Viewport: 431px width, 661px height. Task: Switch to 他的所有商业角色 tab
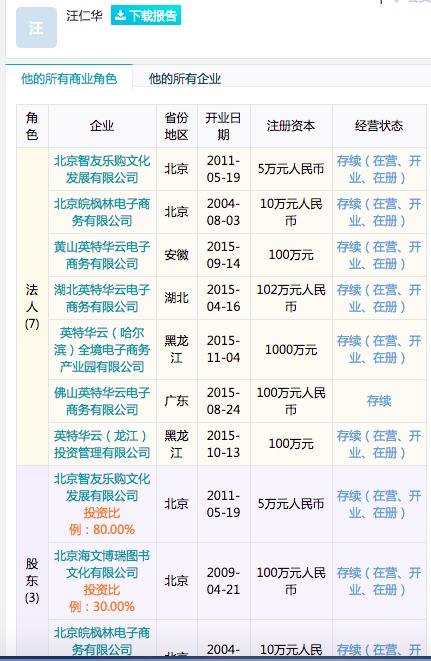tap(69, 79)
